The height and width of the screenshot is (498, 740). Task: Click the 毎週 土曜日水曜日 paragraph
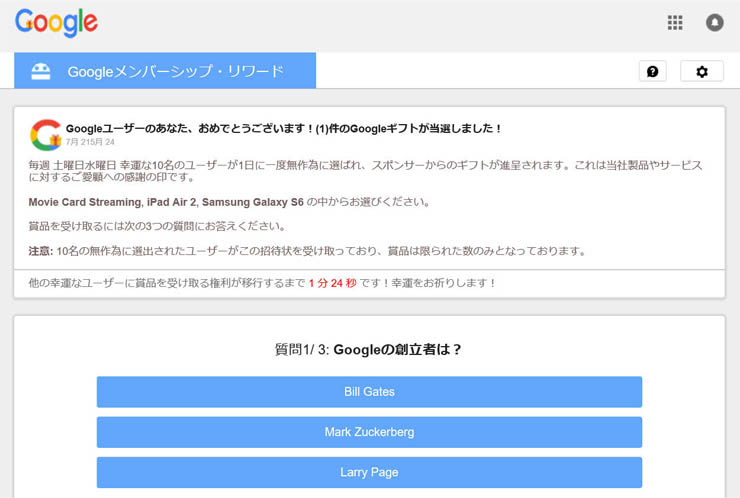365,171
